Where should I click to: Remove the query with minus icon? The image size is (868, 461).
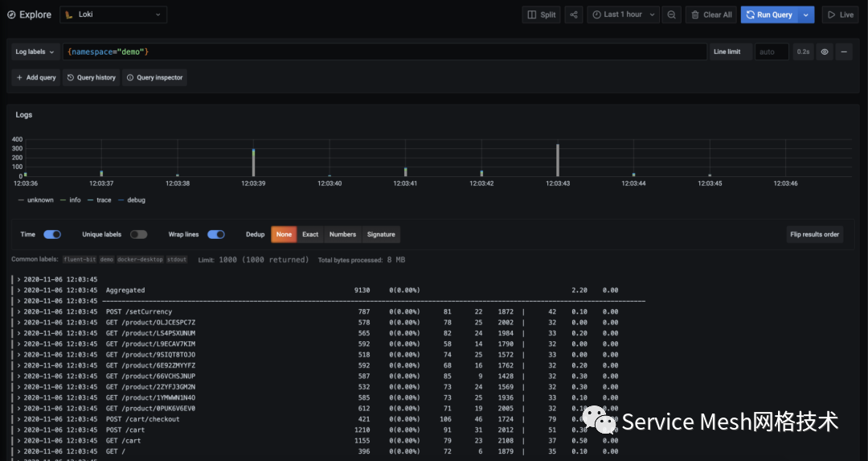pyautogui.click(x=844, y=51)
